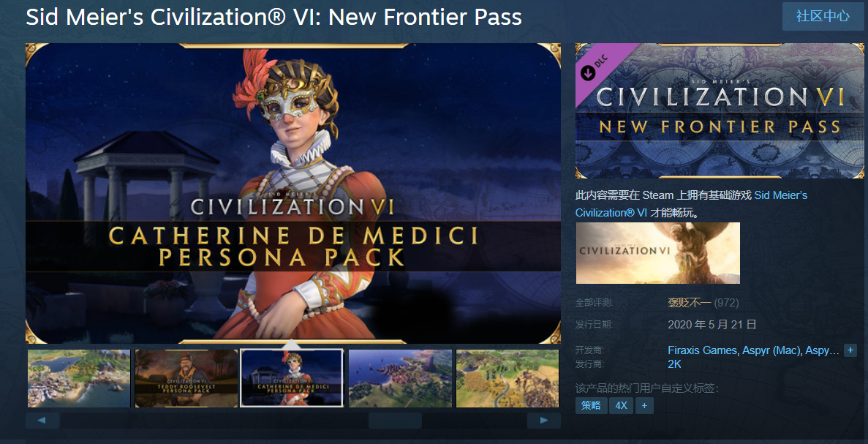Select the Teddy Roosevelt Persona Pack thumbnail

[x=186, y=378]
